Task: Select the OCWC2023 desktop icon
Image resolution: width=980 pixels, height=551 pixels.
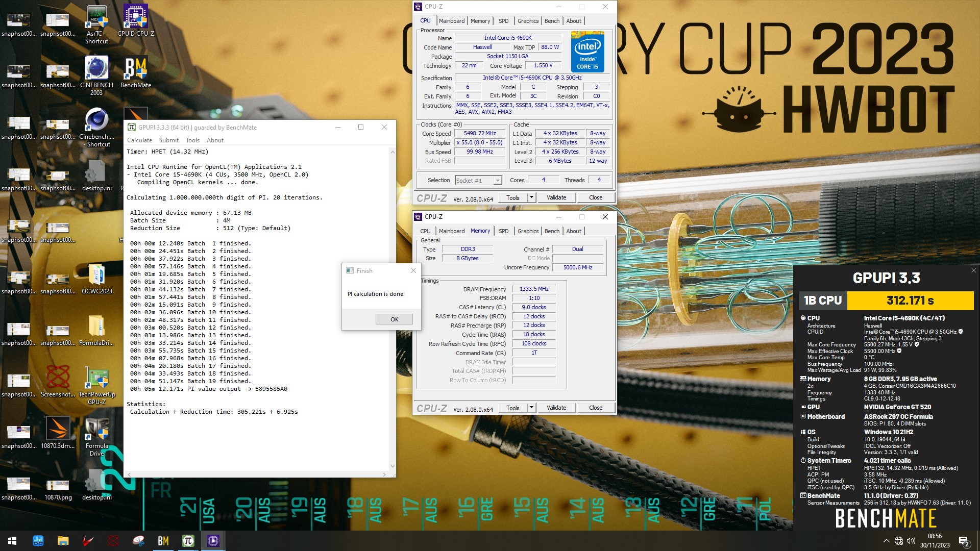Action: (96, 279)
